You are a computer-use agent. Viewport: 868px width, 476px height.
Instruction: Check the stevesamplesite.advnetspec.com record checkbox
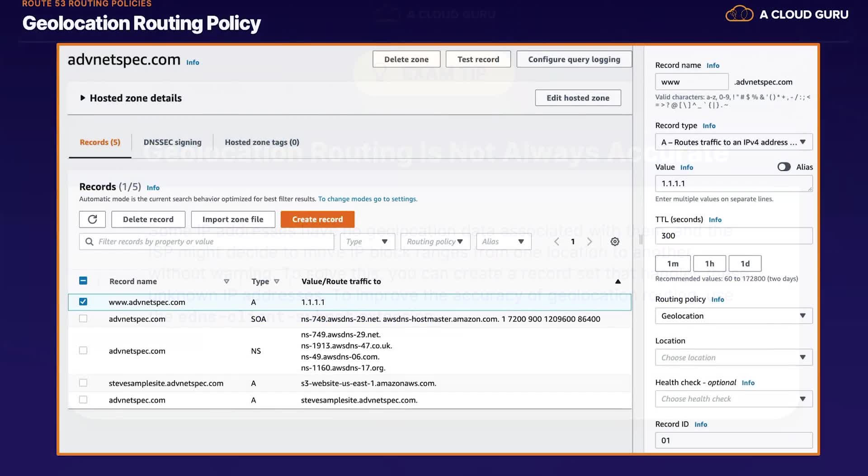[83, 383]
